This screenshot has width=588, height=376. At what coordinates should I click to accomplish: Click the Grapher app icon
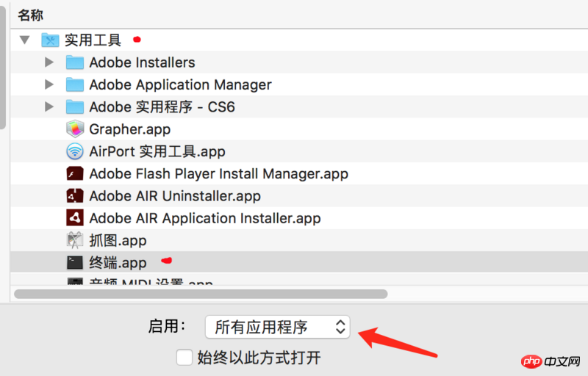(75, 129)
